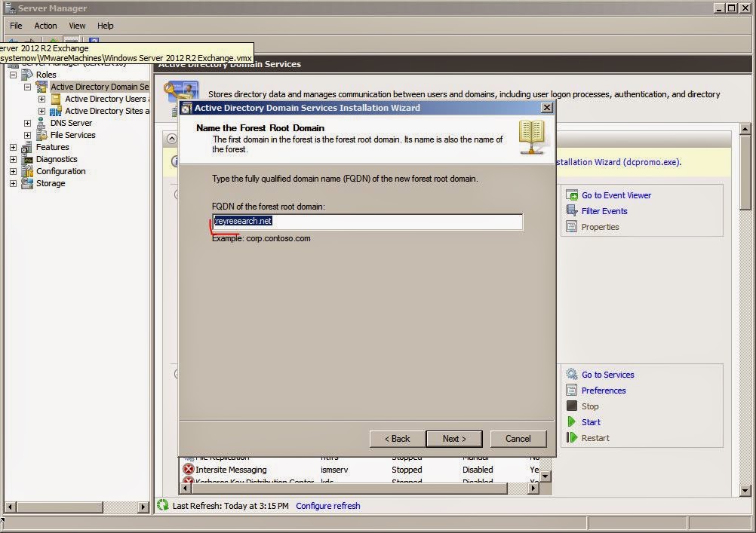Click the Back button in wizard
Image resolution: width=756 pixels, height=533 pixels.
[x=398, y=439]
